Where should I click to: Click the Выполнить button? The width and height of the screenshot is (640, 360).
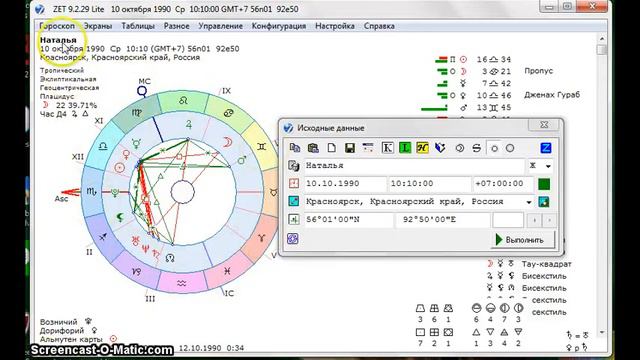click(x=523, y=240)
